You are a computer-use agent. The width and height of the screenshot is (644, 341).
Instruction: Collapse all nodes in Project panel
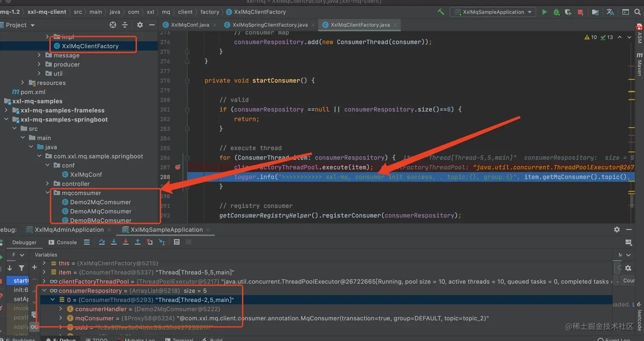(x=125, y=25)
